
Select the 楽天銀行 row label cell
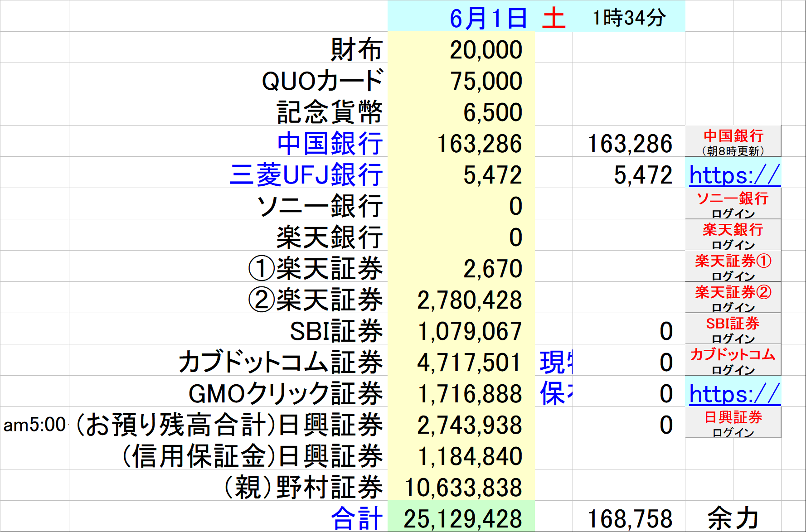tap(228, 235)
